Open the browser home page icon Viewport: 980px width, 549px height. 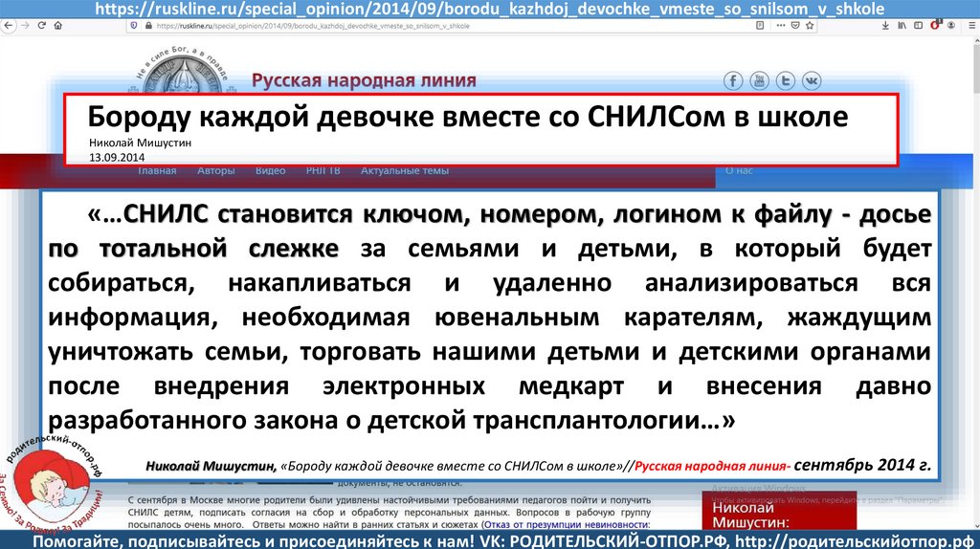coord(58,26)
